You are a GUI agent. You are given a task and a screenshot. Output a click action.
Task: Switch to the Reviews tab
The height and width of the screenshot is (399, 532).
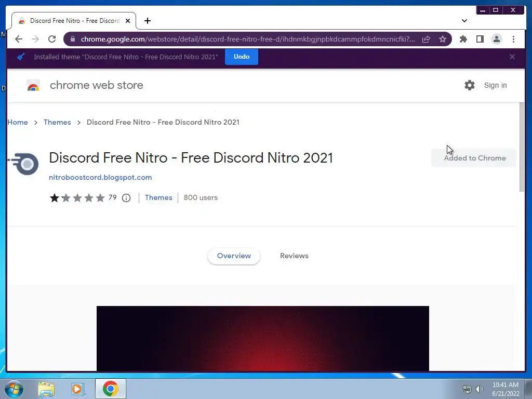tap(294, 256)
